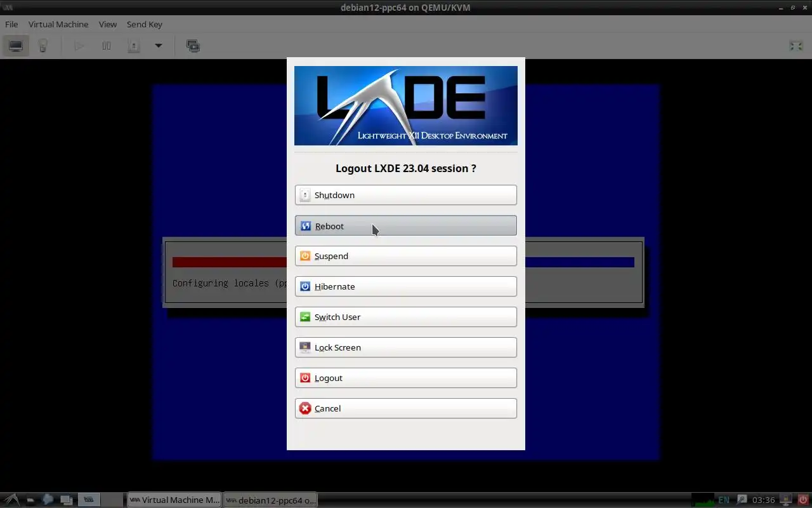The width and height of the screenshot is (812, 508).
Task: Open the Virtual Machine menu
Action: pos(58,24)
